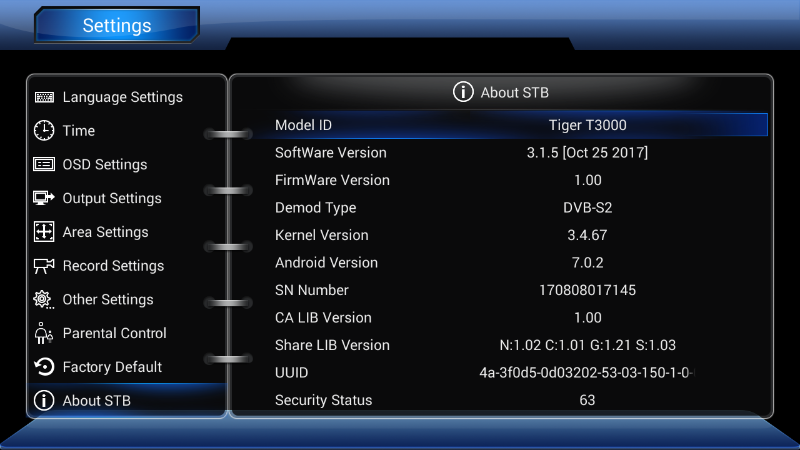Viewport: 800px width, 450px height.
Task: Click the info icon beside About STB menu
Action: (x=44, y=401)
